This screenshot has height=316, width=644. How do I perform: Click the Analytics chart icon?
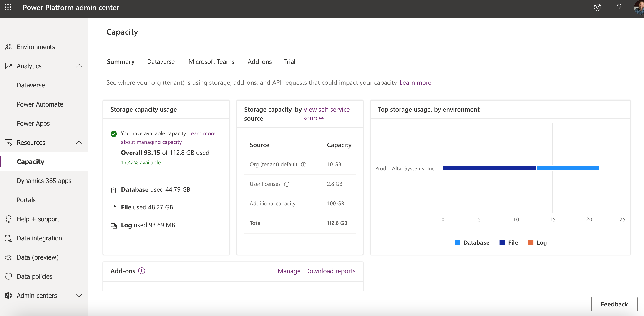(9, 66)
